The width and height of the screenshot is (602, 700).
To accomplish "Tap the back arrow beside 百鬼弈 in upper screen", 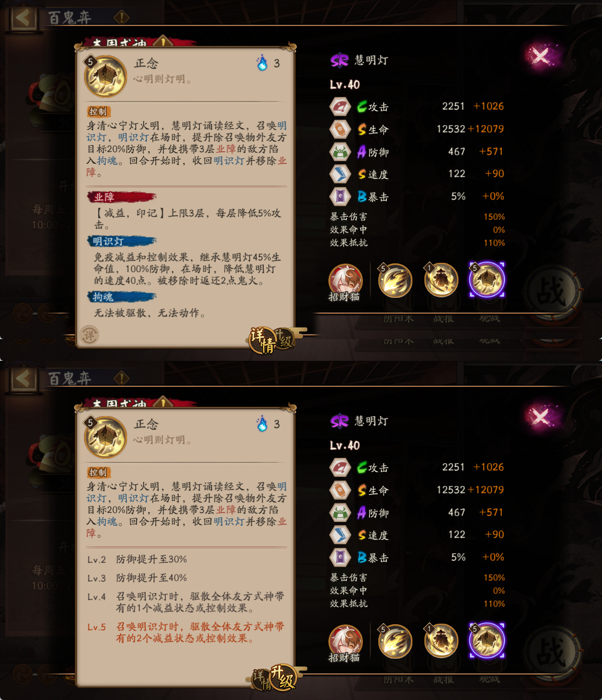I will [23, 17].
